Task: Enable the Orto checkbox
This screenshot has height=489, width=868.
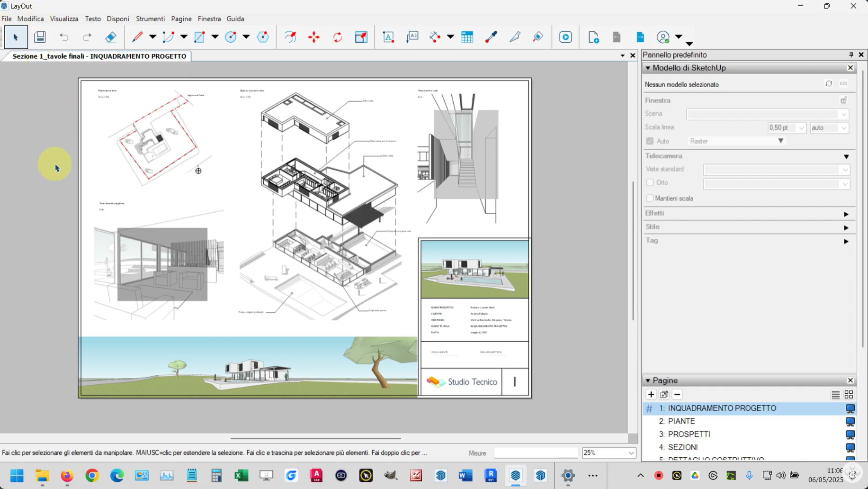Action: pos(650,182)
